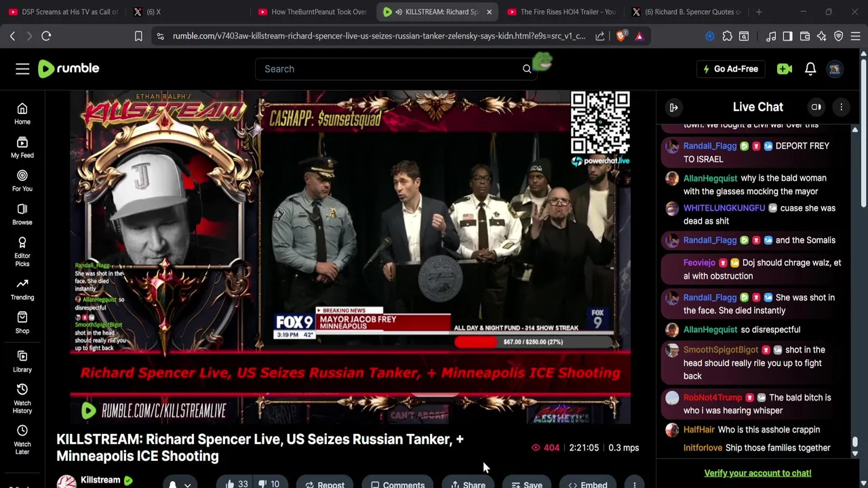Click the video player area
The width and height of the screenshot is (868, 488).
click(x=350, y=257)
